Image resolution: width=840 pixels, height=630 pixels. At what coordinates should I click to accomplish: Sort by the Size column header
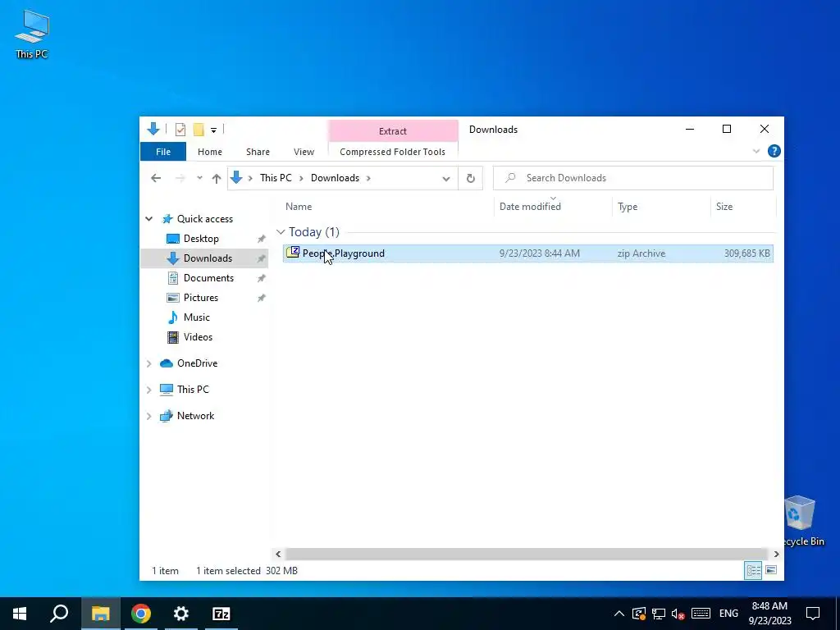724,206
